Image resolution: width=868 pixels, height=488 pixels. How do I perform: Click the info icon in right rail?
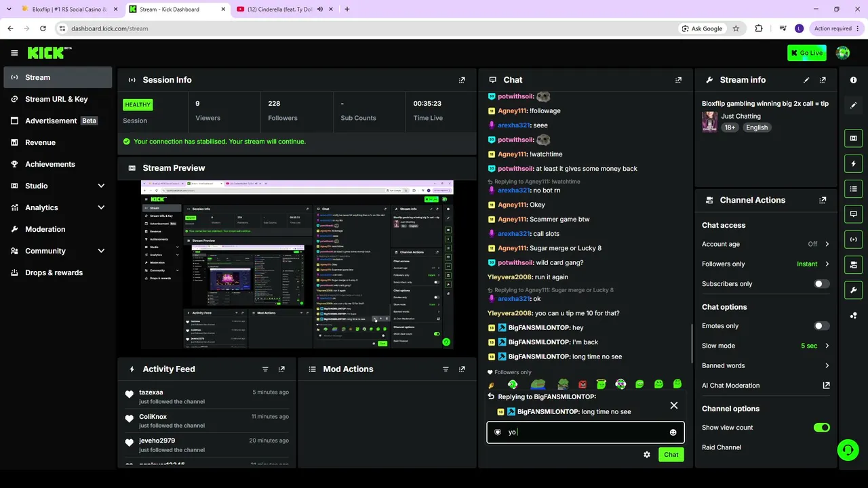pos(853,80)
